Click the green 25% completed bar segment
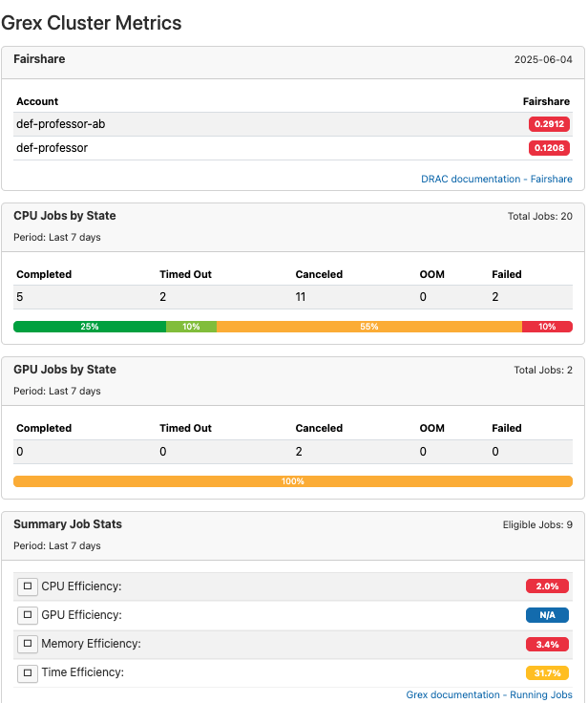The image size is (588, 703). click(x=90, y=327)
